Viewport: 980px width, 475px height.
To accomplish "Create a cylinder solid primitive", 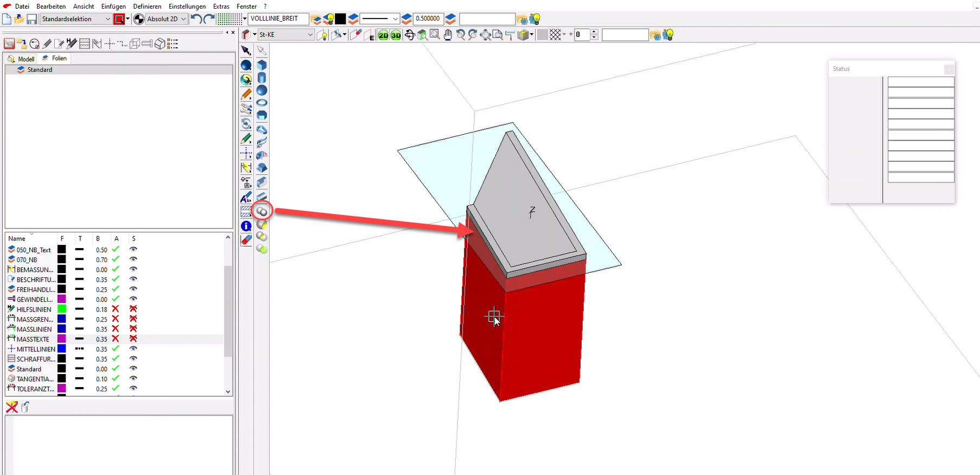I will [x=262, y=78].
